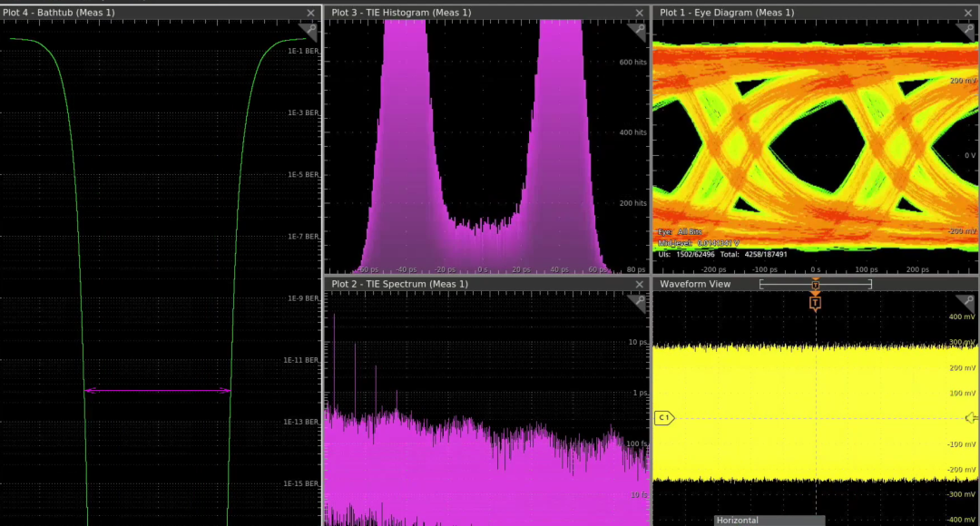Open zoom tool in Plot 1 Eye Diagram
The height and width of the screenshot is (526, 980).
tap(967, 30)
